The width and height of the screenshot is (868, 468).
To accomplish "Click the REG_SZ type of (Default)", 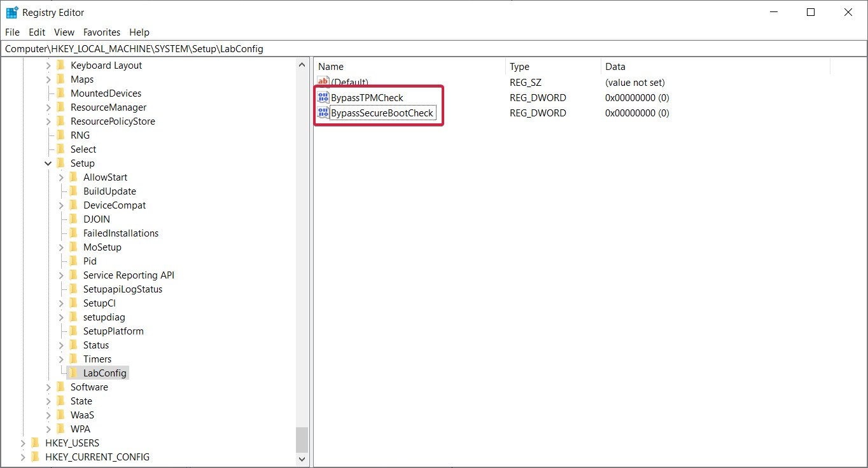I will (526, 83).
